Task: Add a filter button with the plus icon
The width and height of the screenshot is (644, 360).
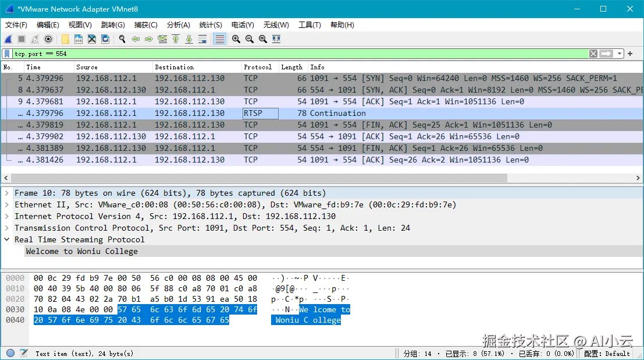Action: (x=630, y=54)
